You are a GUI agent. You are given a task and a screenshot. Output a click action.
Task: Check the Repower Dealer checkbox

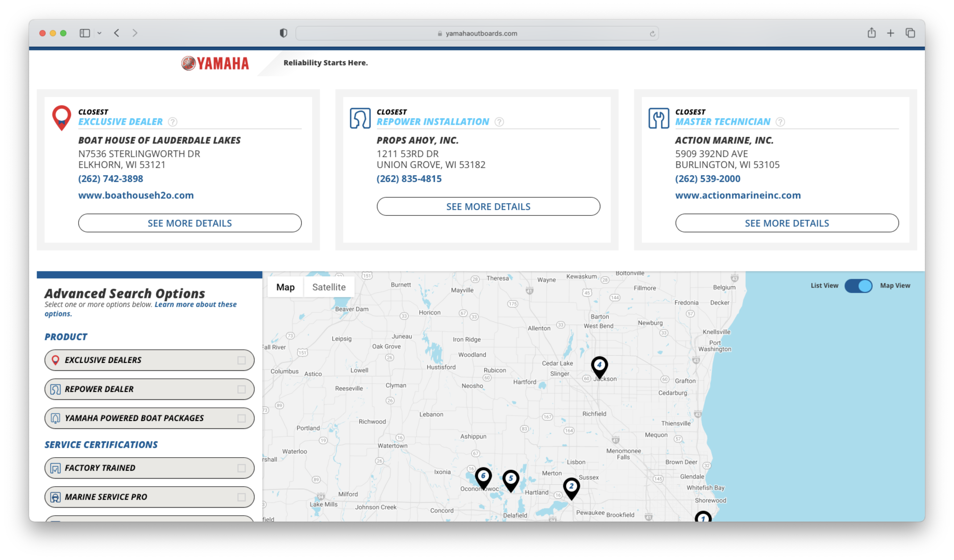[x=242, y=389]
